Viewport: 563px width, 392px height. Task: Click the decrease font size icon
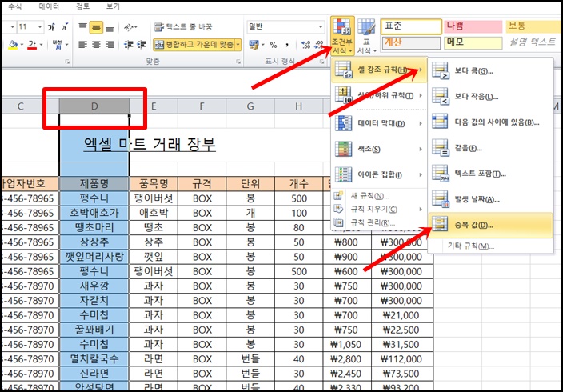click(64, 27)
